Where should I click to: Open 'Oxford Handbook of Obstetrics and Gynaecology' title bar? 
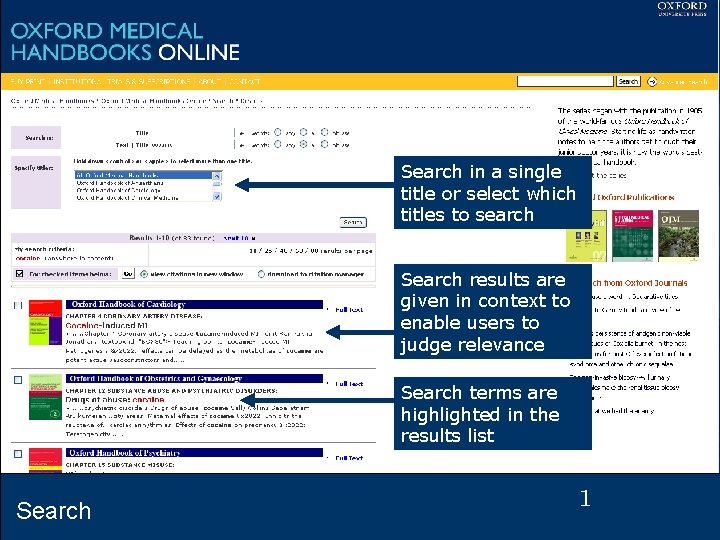click(194, 378)
